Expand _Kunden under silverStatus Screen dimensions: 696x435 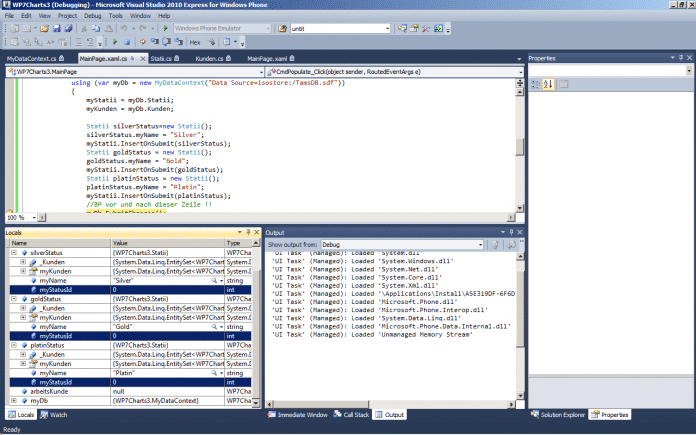[x=23, y=262]
